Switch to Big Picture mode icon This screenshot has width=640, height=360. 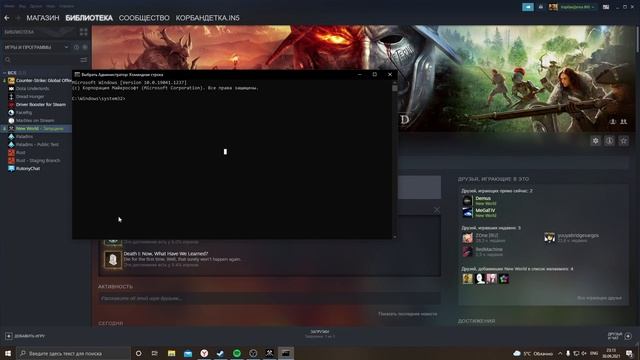pos(606,7)
